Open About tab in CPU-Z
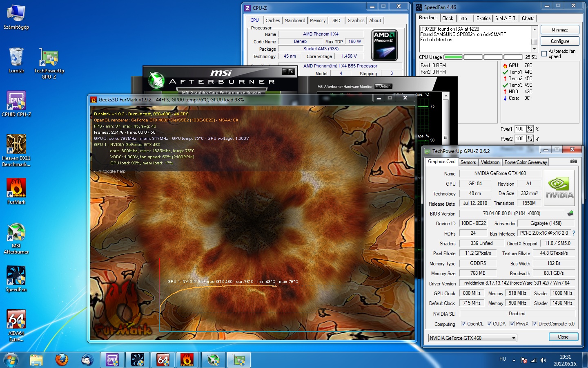Image resolution: width=588 pixels, height=368 pixels. (375, 20)
